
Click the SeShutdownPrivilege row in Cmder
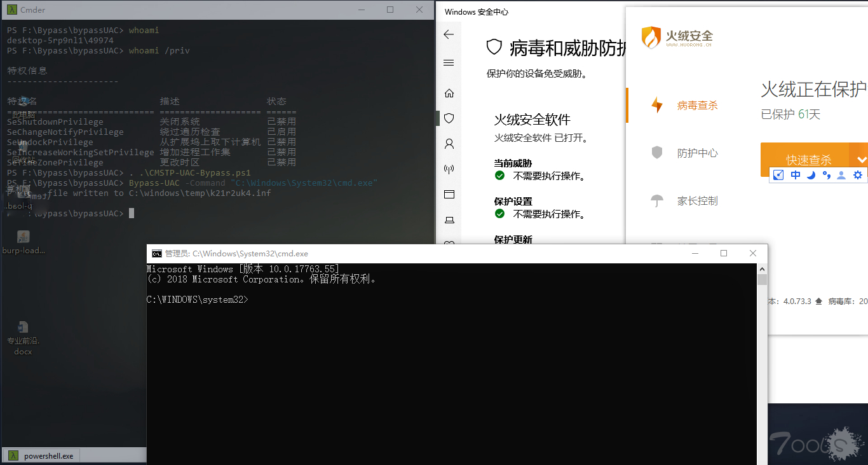tap(151, 121)
